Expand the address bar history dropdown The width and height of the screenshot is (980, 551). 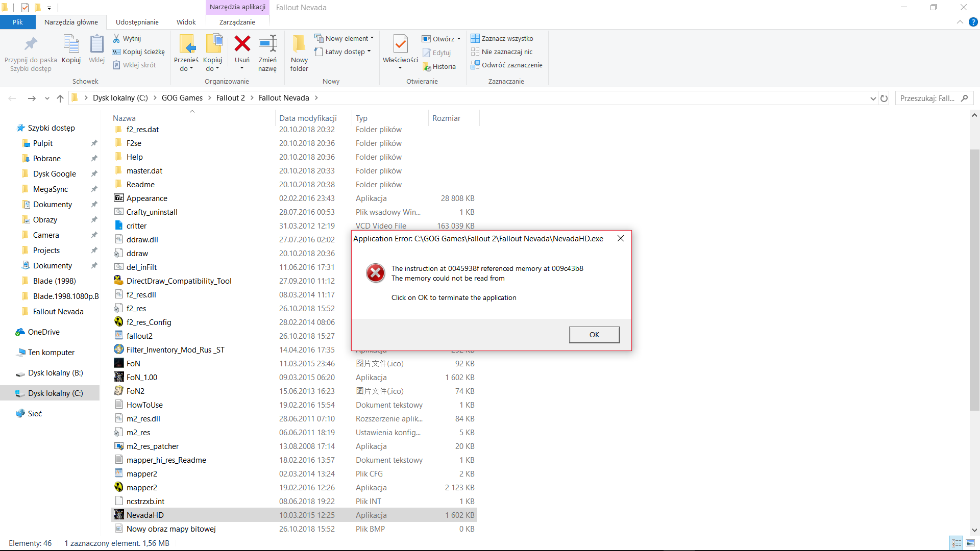click(x=873, y=98)
